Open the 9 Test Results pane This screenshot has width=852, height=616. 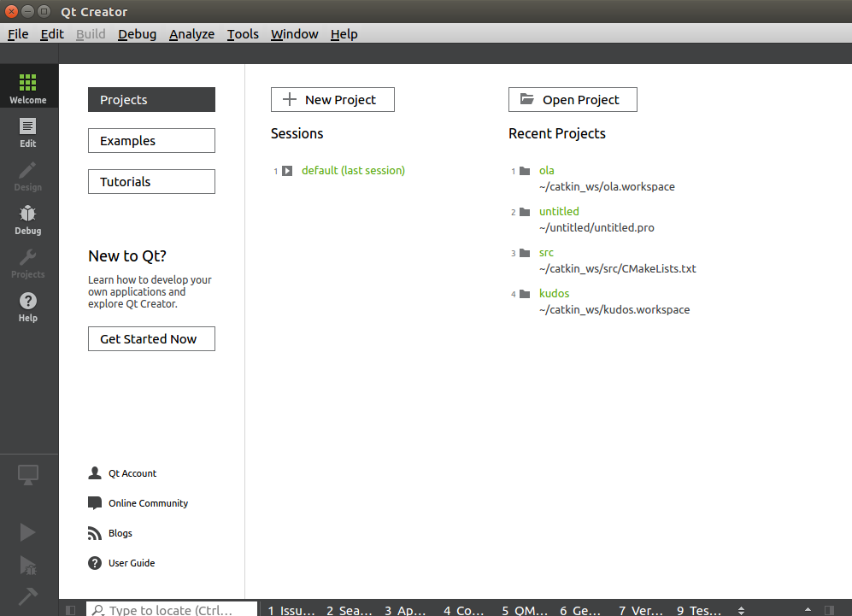[x=699, y=610]
